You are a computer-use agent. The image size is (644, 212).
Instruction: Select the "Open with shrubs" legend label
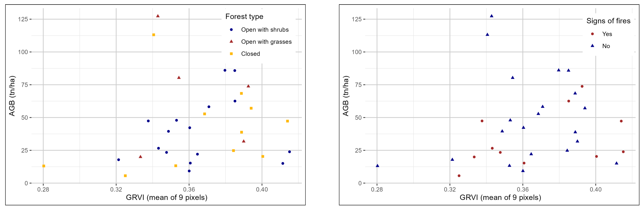[x=265, y=30]
